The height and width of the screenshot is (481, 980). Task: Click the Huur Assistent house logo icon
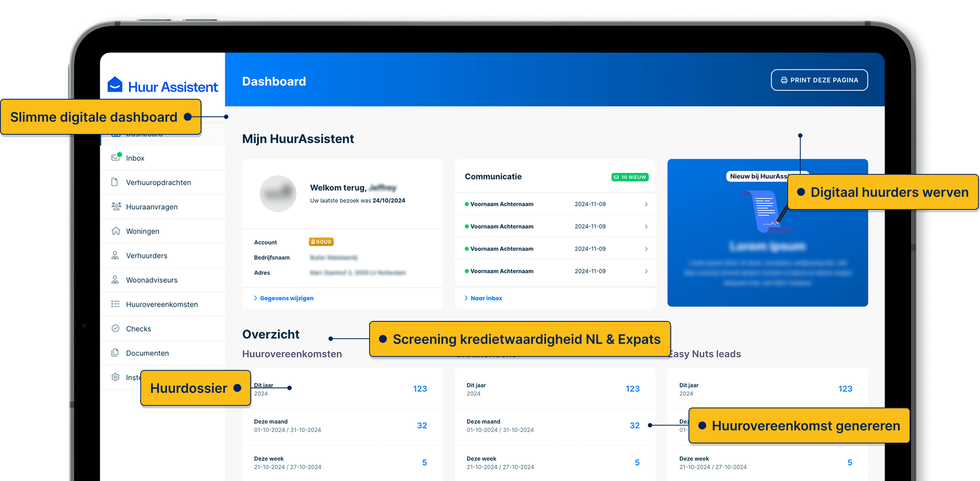click(x=115, y=85)
